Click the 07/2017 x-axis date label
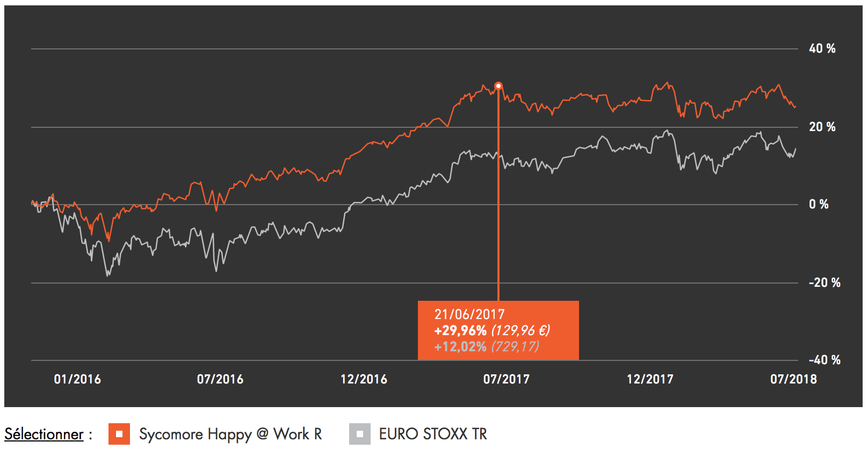The height and width of the screenshot is (449, 868). [507, 379]
